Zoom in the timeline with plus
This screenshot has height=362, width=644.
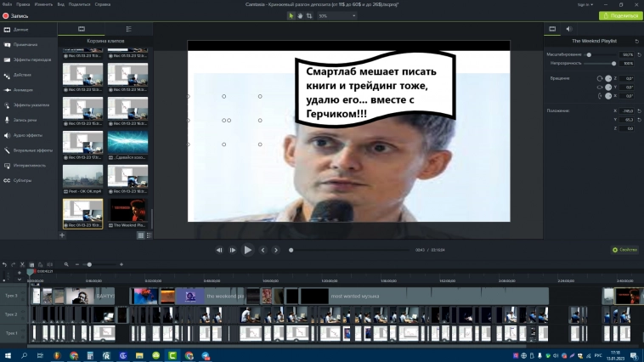[121, 264]
